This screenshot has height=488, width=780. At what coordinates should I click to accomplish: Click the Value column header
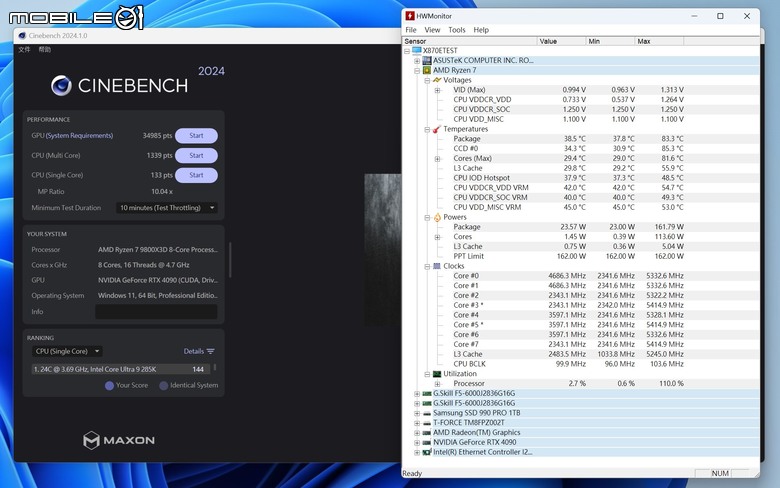point(562,41)
